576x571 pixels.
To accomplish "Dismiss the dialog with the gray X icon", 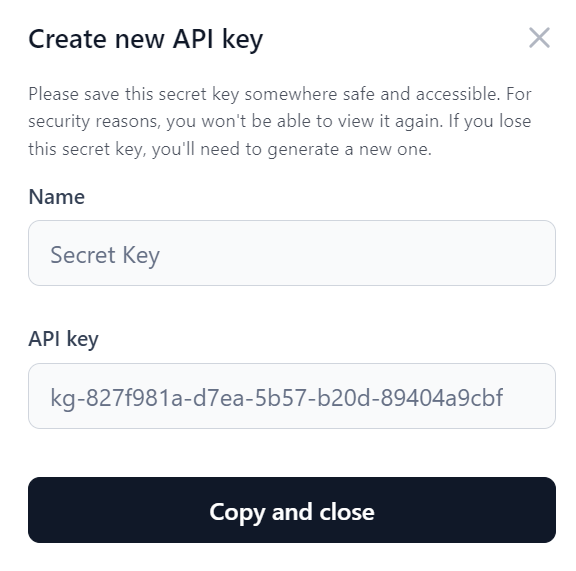I will pyautogui.click(x=539, y=37).
